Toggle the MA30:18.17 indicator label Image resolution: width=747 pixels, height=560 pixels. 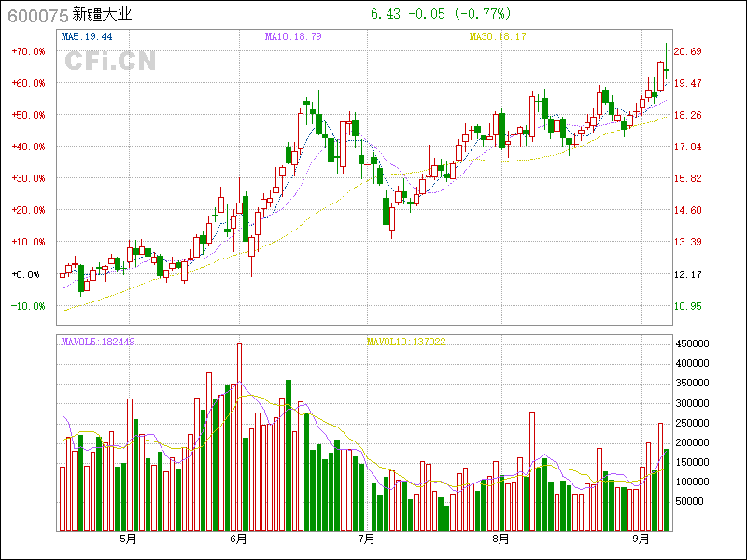(x=498, y=36)
